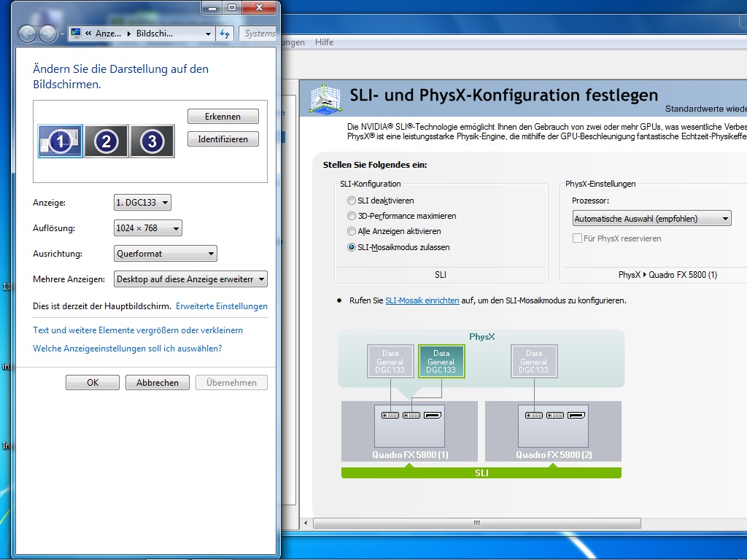Click the Erkennen button
The width and height of the screenshot is (747, 560).
point(223,116)
